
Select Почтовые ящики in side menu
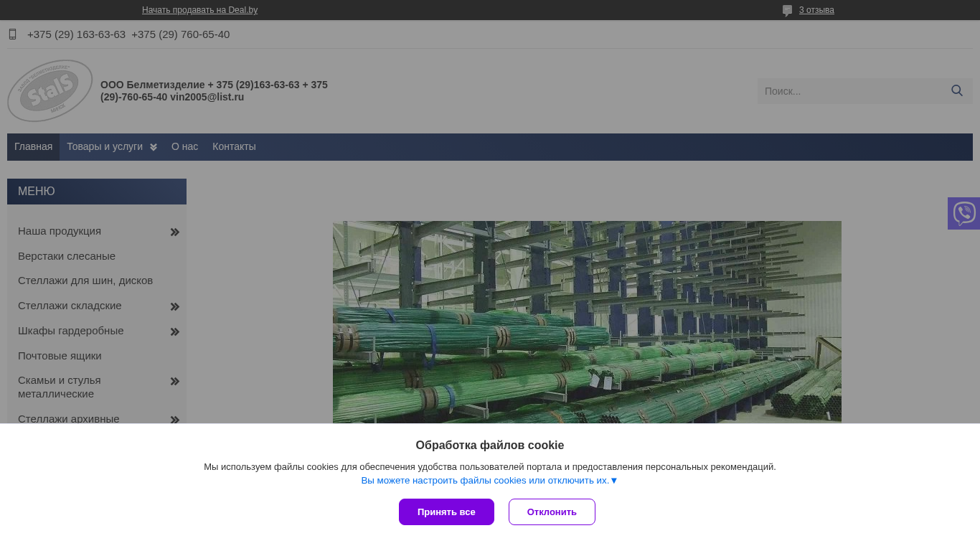coord(60,356)
